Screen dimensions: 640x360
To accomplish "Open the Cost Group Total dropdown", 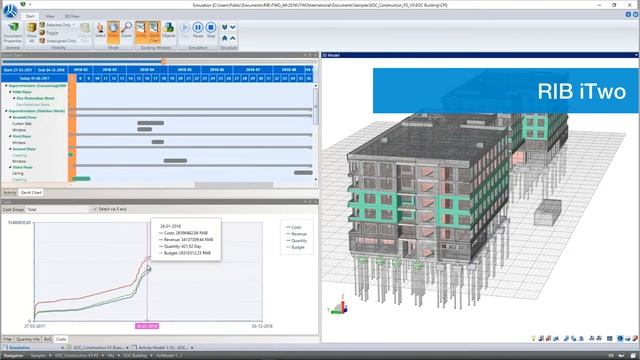I will [57, 209].
